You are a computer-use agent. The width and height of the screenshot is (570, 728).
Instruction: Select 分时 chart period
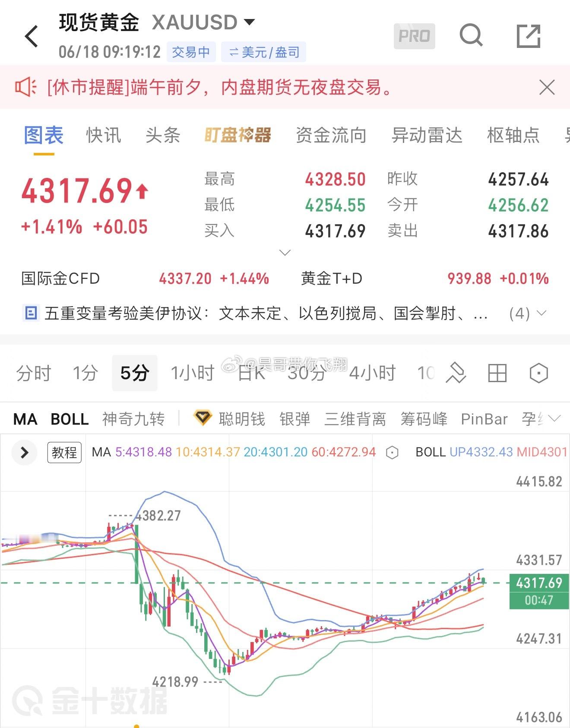point(34,373)
